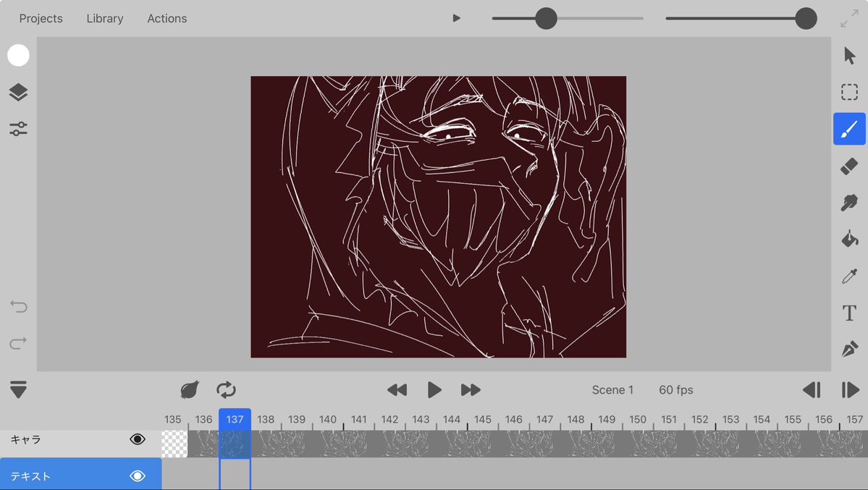Hide the キャラ layer with the eye icon
Screen dimensions: 868x490
pyautogui.click(x=138, y=439)
